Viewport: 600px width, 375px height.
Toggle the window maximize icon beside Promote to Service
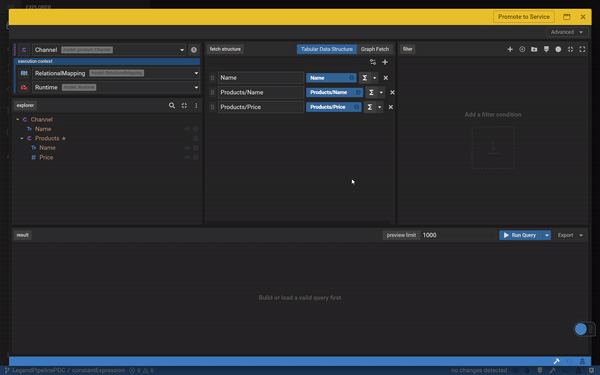567,17
